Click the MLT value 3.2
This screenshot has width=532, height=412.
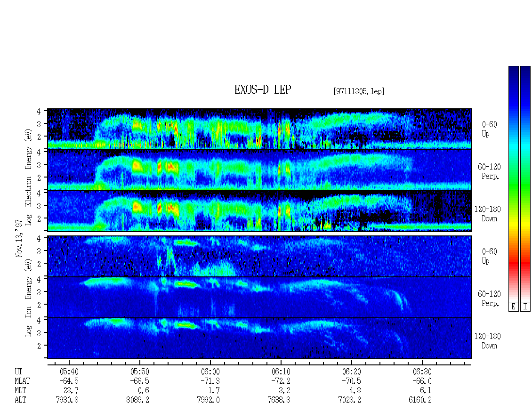[285, 391]
